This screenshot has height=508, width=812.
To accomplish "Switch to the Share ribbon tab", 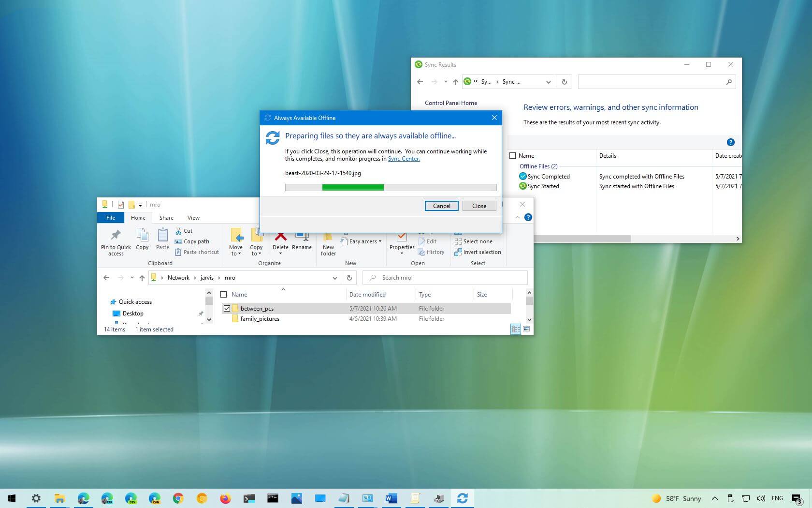I will coord(166,218).
